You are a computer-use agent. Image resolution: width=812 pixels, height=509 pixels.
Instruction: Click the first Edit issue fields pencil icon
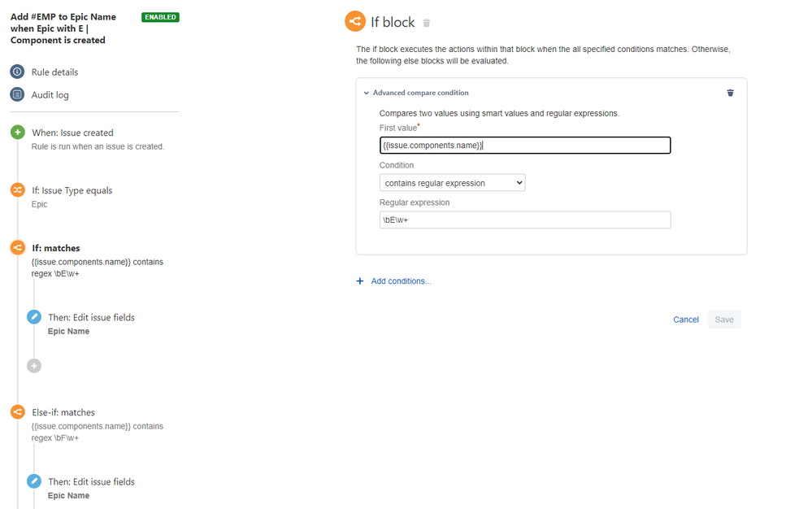34,317
